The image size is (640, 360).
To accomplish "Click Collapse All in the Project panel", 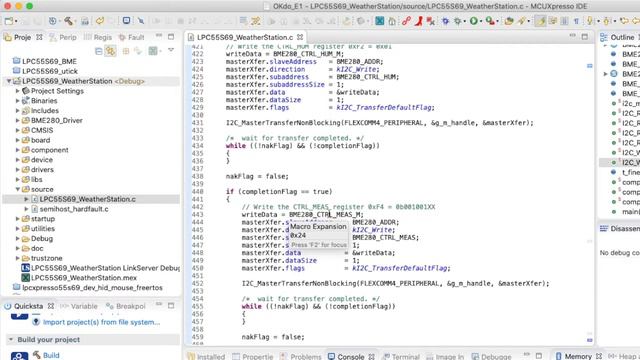I will click(98, 51).
